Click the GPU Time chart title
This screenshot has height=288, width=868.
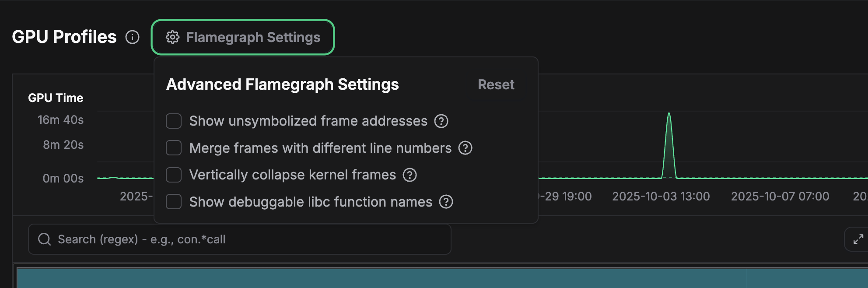click(x=56, y=98)
